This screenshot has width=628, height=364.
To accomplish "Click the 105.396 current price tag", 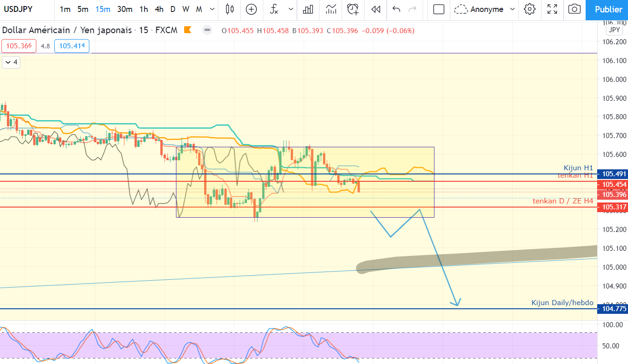I will click(613, 195).
